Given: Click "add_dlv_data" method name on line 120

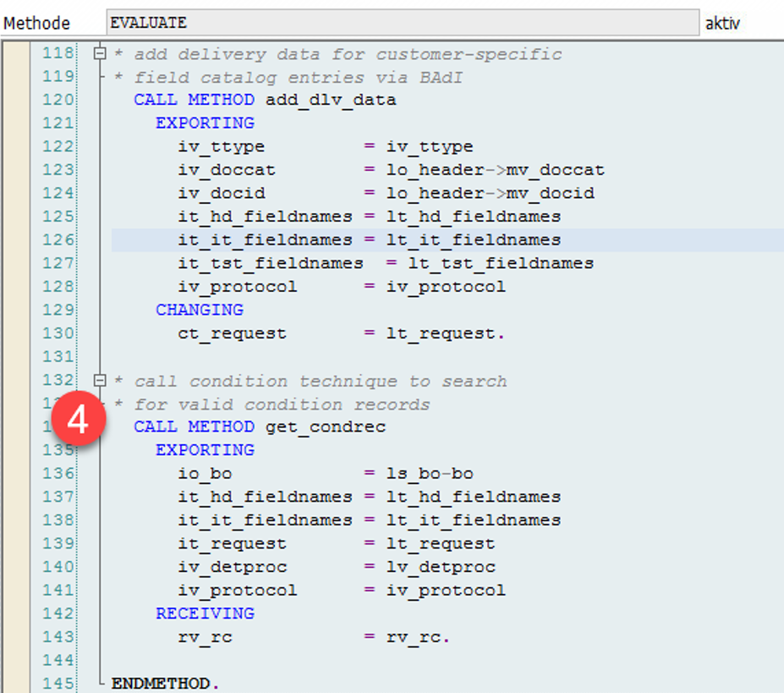Looking at the screenshot, I should 331,100.
